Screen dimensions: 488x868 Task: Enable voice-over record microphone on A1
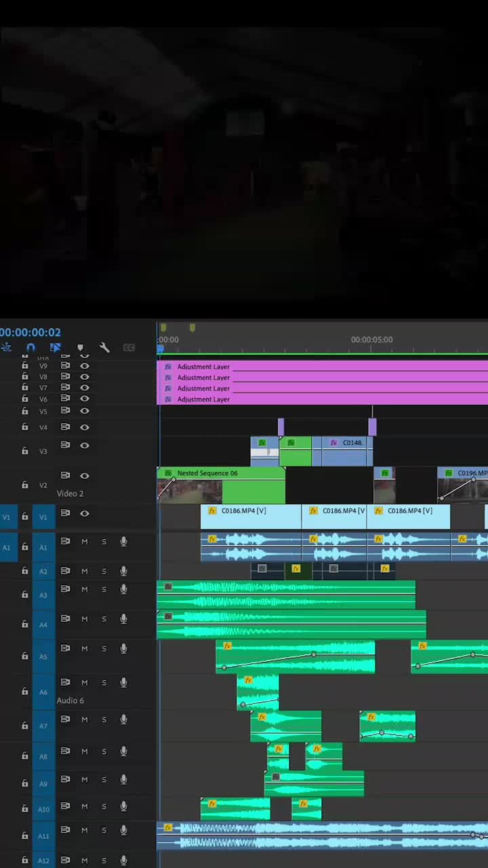point(123,541)
